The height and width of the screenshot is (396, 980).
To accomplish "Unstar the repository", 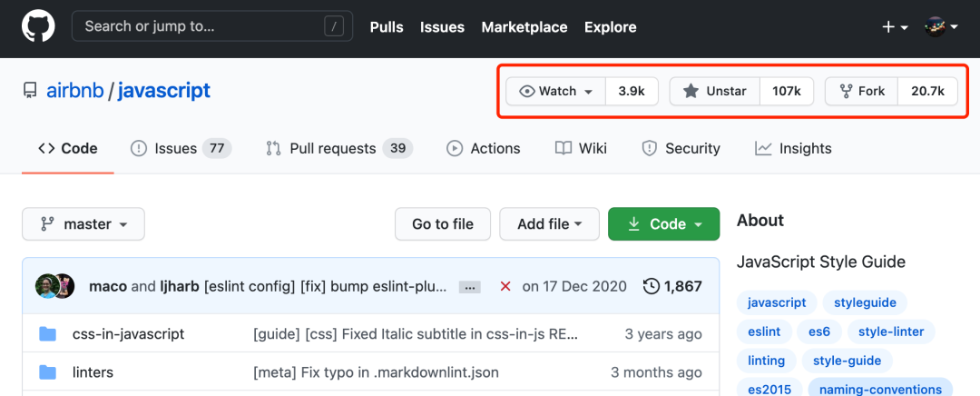I will pos(714,91).
